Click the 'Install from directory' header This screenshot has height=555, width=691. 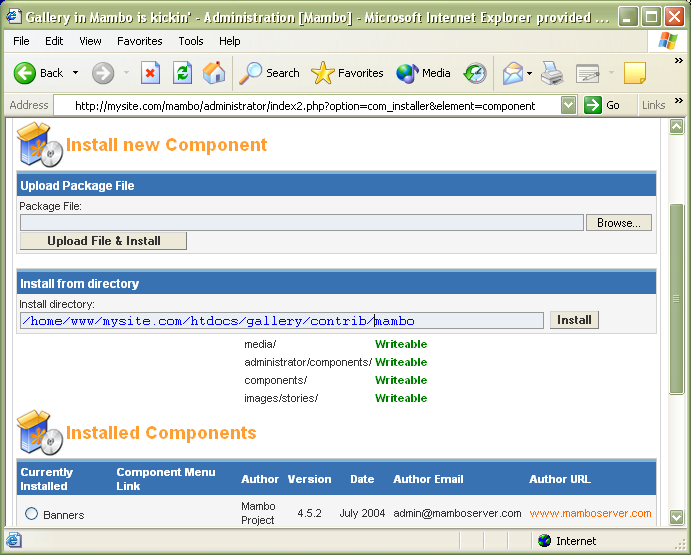point(79,283)
